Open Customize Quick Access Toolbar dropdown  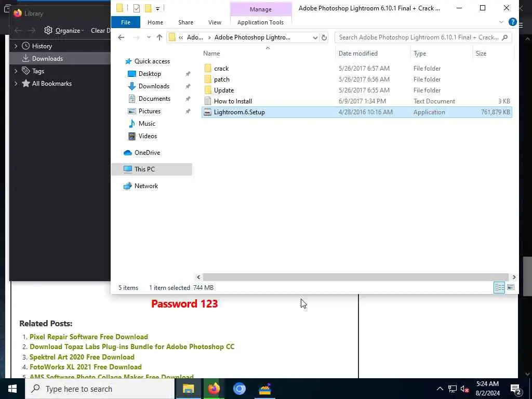tap(158, 8)
